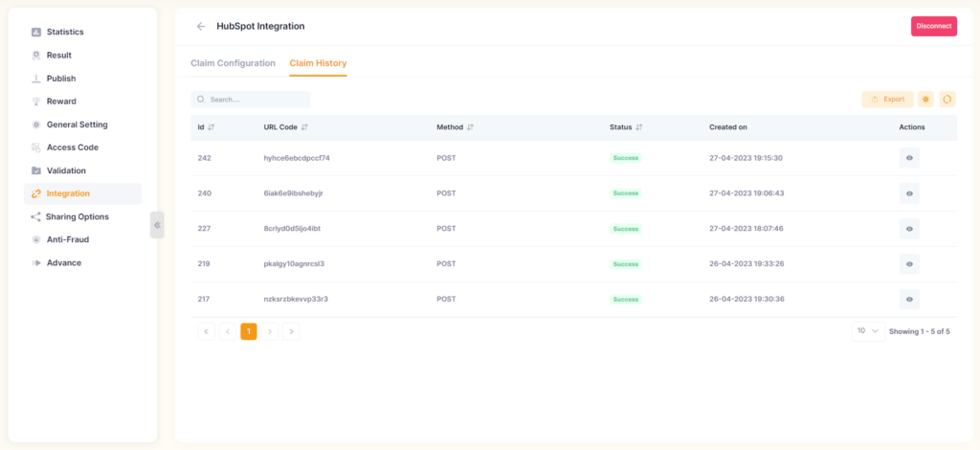Sort the table by Method
980x450 pixels.
coord(470,127)
